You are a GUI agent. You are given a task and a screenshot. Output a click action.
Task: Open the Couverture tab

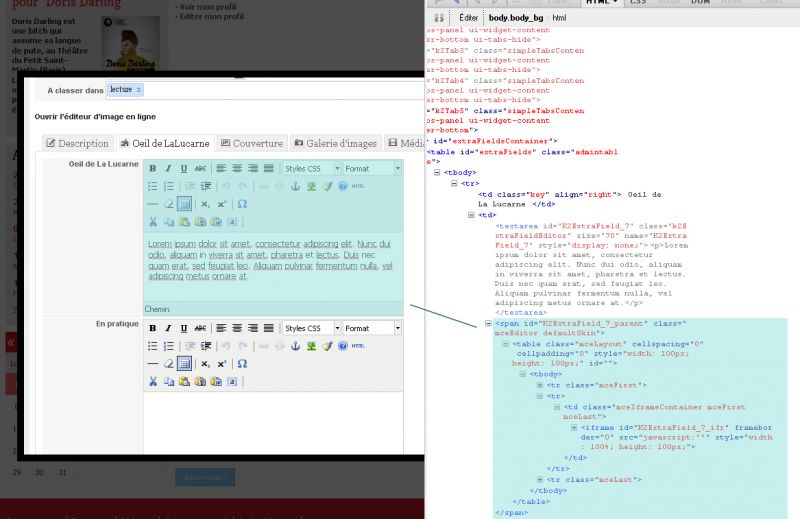coord(252,143)
